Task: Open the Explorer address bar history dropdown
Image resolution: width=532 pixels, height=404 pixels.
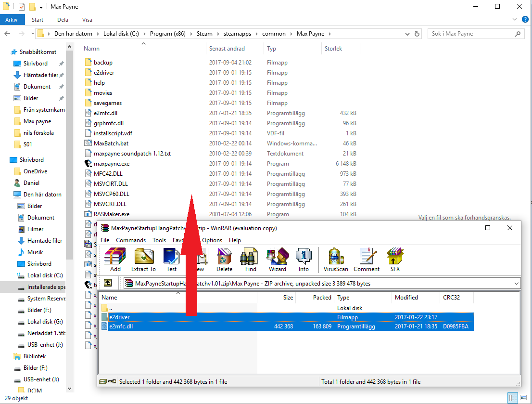Action: click(407, 34)
